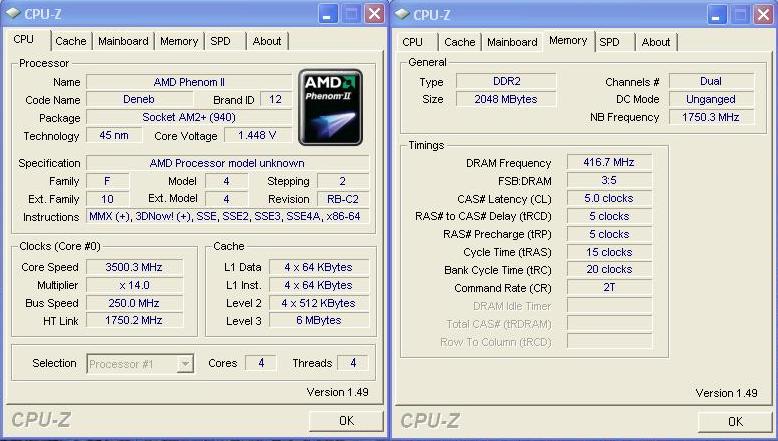The width and height of the screenshot is (778, 441).
Task: Click NB Frequency value 1750.3 MHz
Action: pyautogui.click(x=711, y=117)
